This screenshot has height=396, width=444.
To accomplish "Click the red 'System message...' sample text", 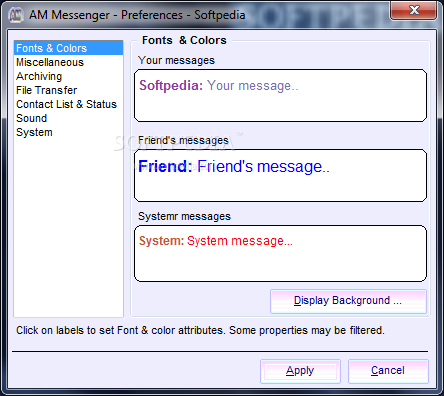I will click(240, 241).
